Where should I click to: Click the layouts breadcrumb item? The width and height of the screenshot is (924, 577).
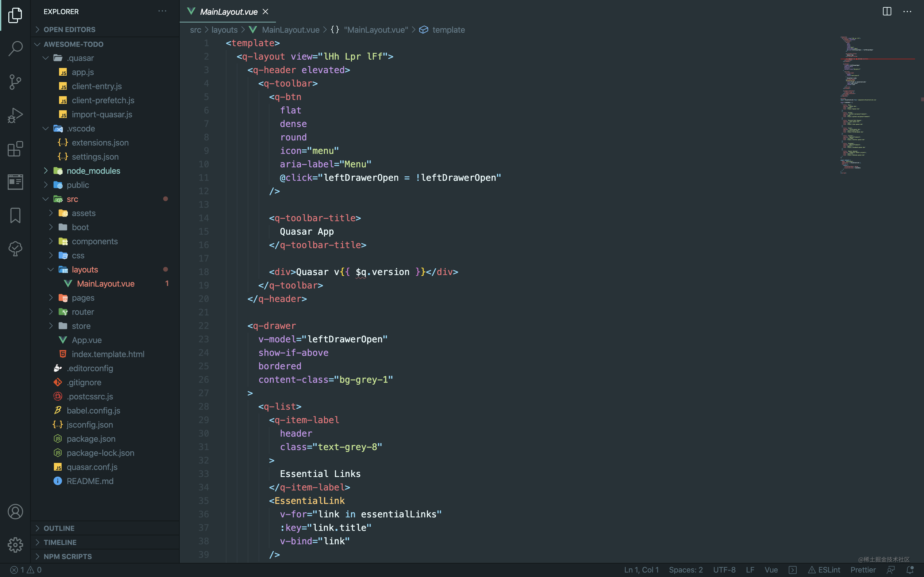[x=225, y=30]
